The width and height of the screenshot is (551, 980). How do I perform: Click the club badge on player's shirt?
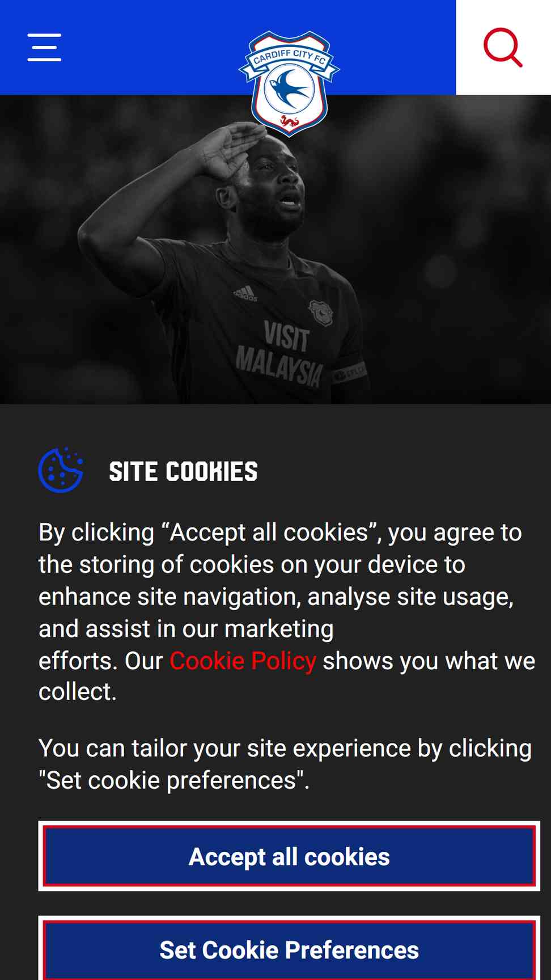click(x=321, y=313)
